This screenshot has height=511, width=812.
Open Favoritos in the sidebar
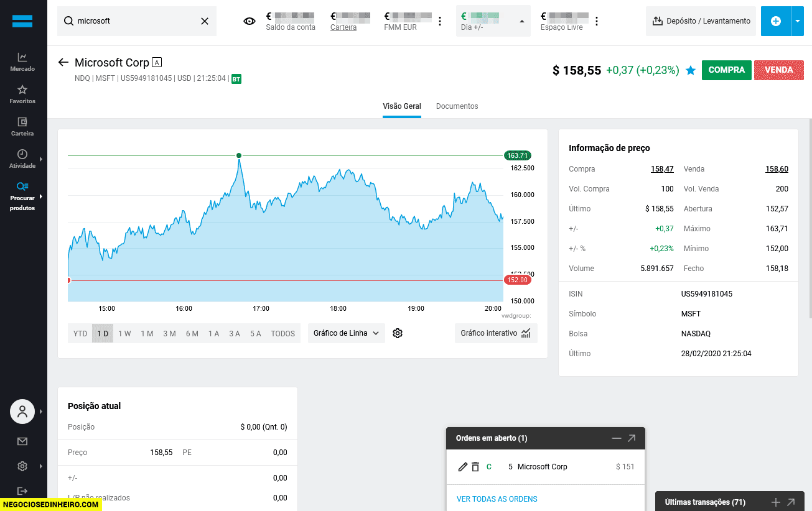(x=22, y=94)
